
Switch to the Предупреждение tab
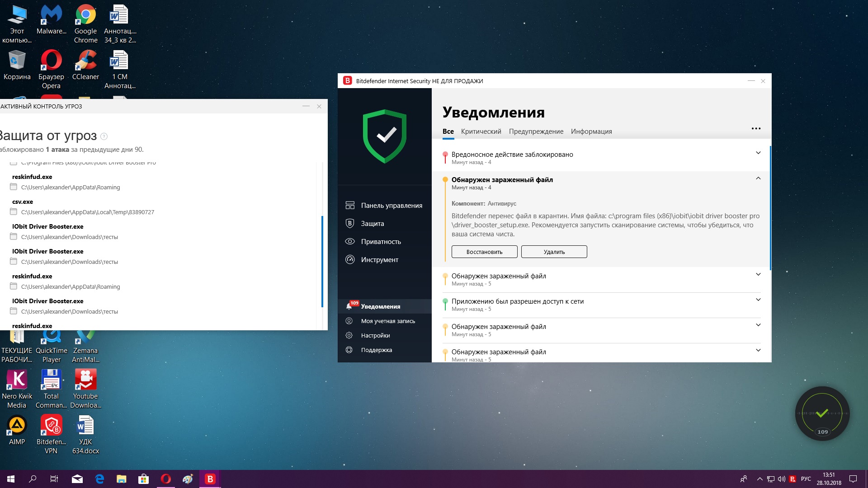pyautogui.click(x=536, y=131)
